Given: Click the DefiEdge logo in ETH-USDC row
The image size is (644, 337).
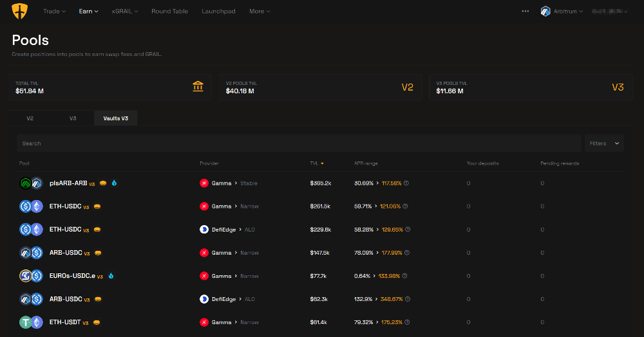Looking at the screenshot, I should pyautogui.click(x=204, y=230).
